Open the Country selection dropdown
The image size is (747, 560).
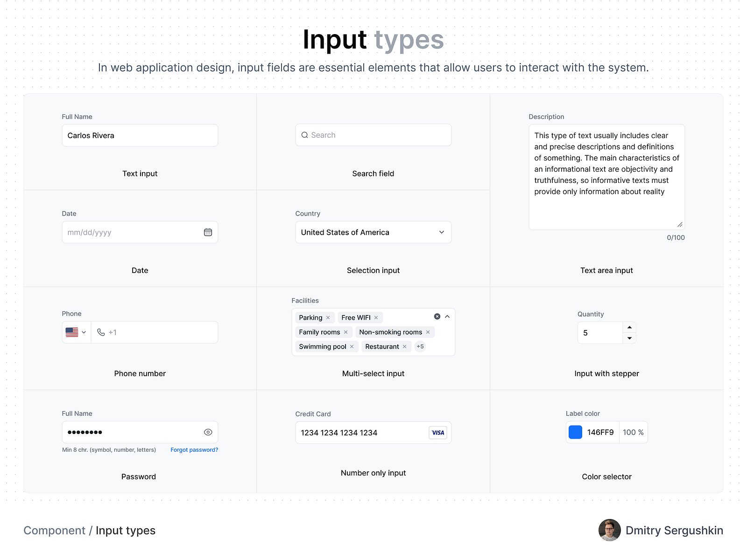441,232
